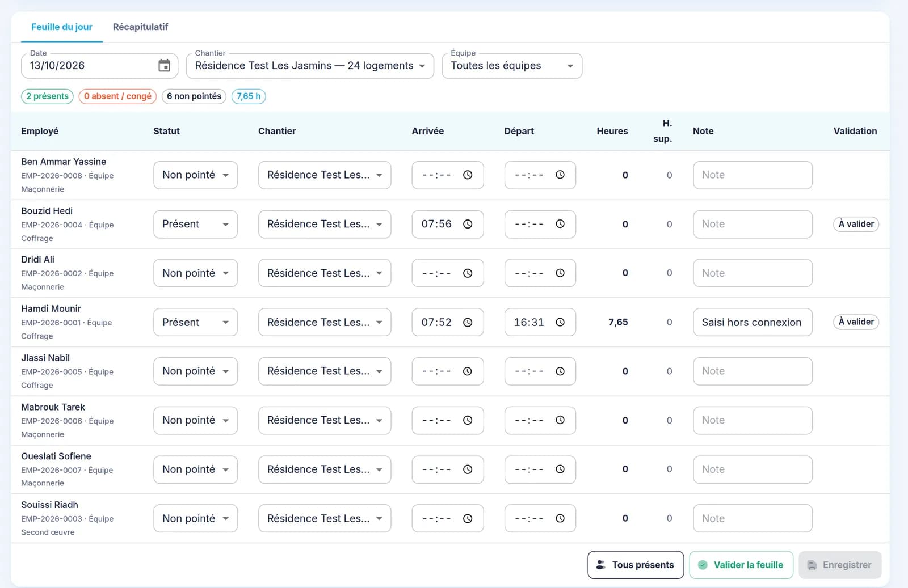Open time picker for Hamdi Mounir's 07:52 arrival
Screen dimensions: 908x588
(468, 322)
